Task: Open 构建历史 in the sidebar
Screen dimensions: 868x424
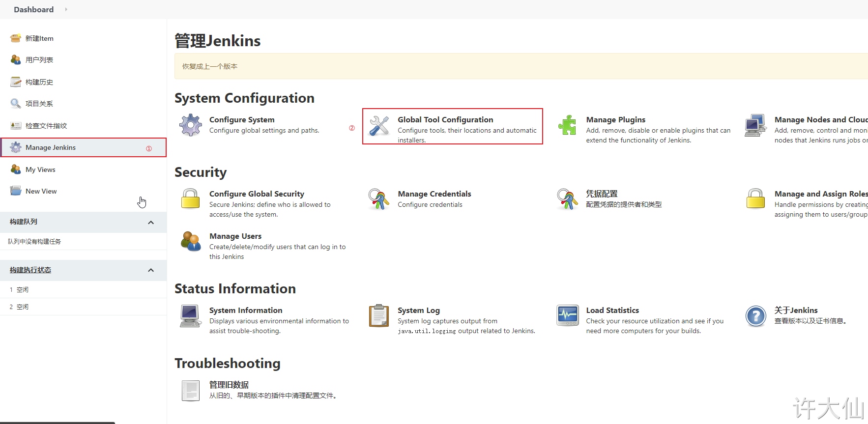Action: coord(39,82)
